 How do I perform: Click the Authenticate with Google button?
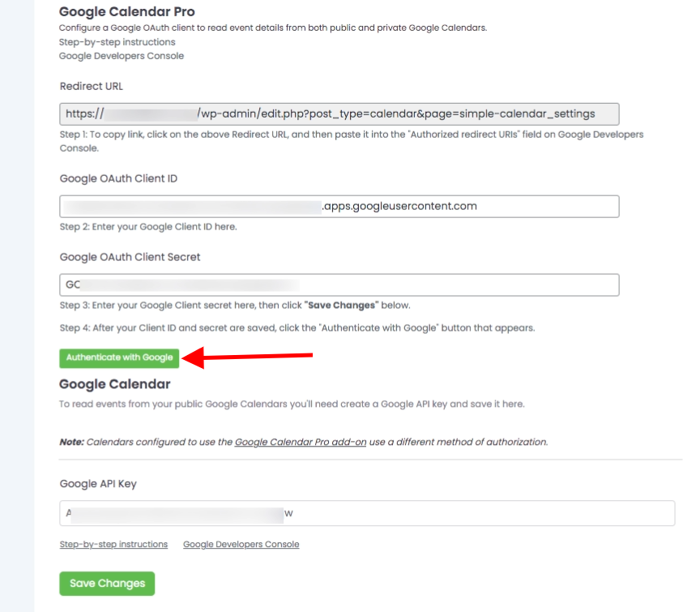[119, 357]
